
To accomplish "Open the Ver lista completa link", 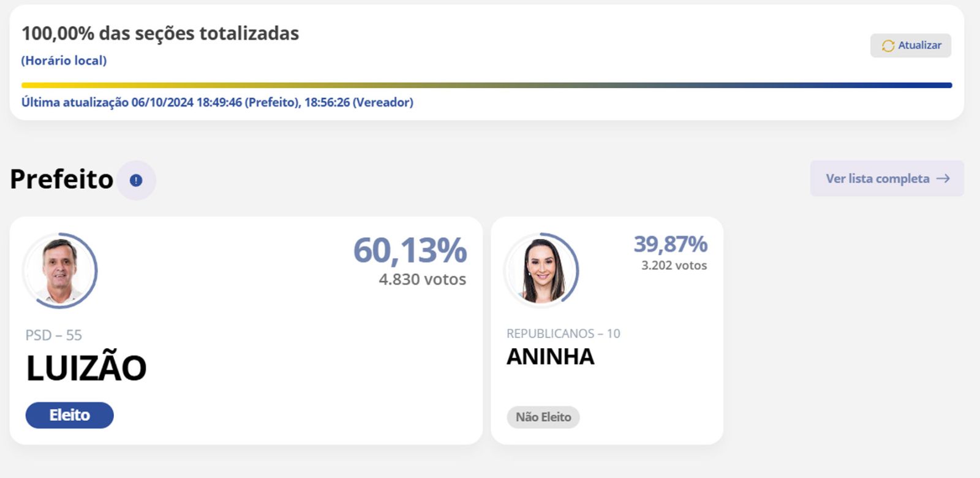I will coord(877,178).
